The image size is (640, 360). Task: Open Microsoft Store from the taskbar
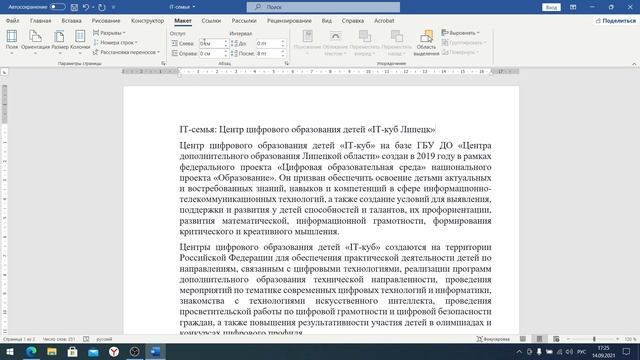point(73,352)
